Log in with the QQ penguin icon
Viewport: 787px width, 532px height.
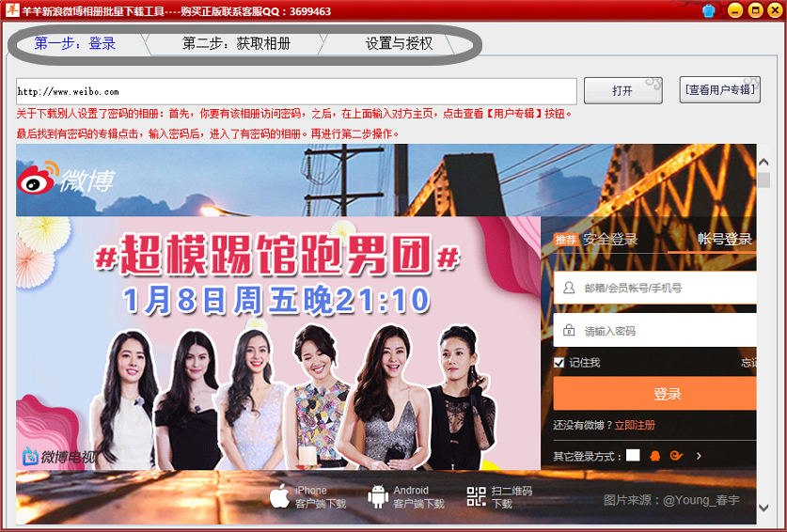click(x=655, y=456)
